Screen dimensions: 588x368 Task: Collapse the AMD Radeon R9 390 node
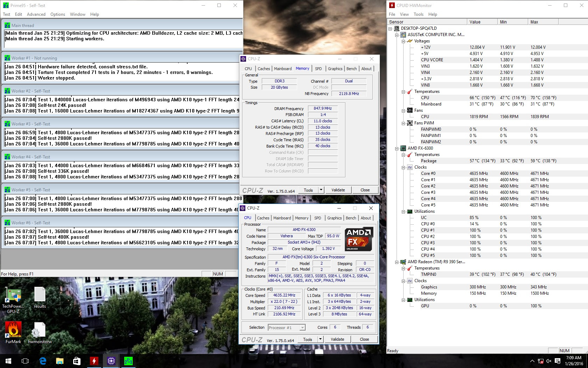[397, 262]
